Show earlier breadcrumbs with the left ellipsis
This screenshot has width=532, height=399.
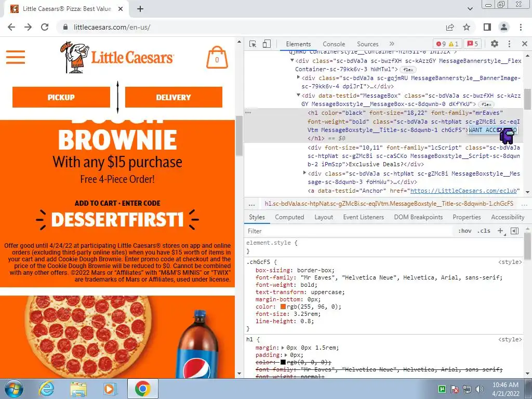[251, 205]
